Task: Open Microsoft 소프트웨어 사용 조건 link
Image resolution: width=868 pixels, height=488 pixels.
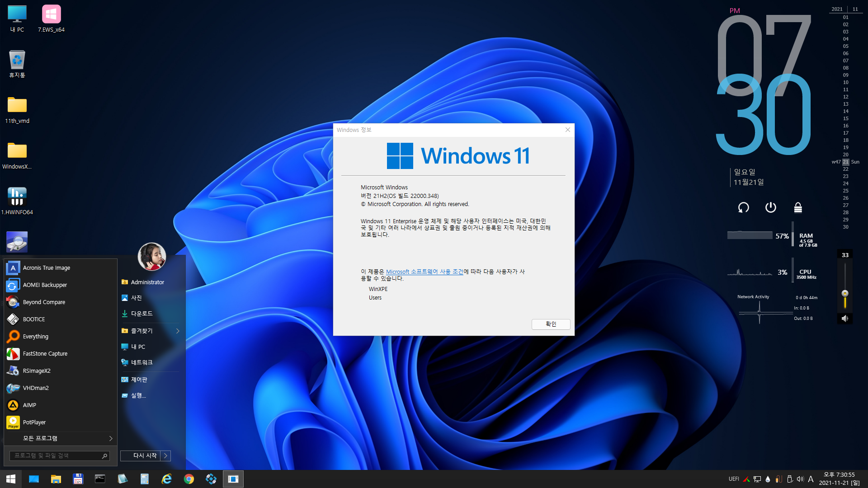Action: point(425,272)
